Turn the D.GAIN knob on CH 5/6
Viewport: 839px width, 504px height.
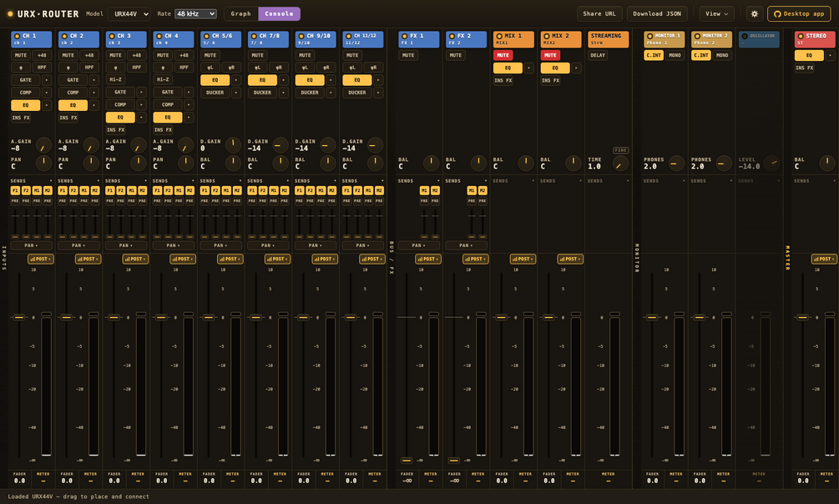(x=233, y=144)
